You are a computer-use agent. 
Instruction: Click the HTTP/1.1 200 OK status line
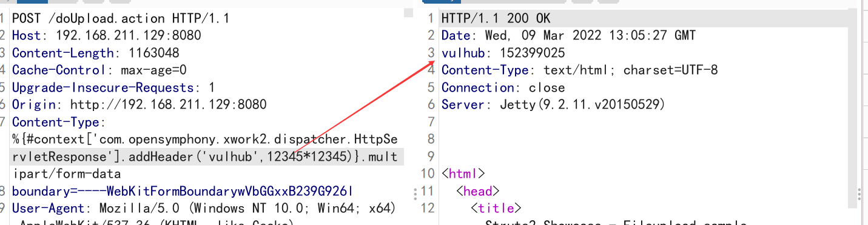[496, 18]
